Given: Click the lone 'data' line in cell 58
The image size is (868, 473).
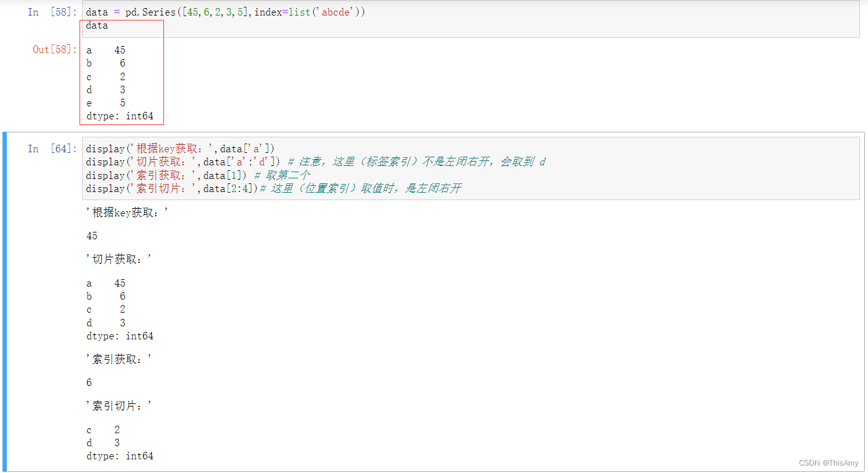Looking at the screenshot, I should [97, 25].
